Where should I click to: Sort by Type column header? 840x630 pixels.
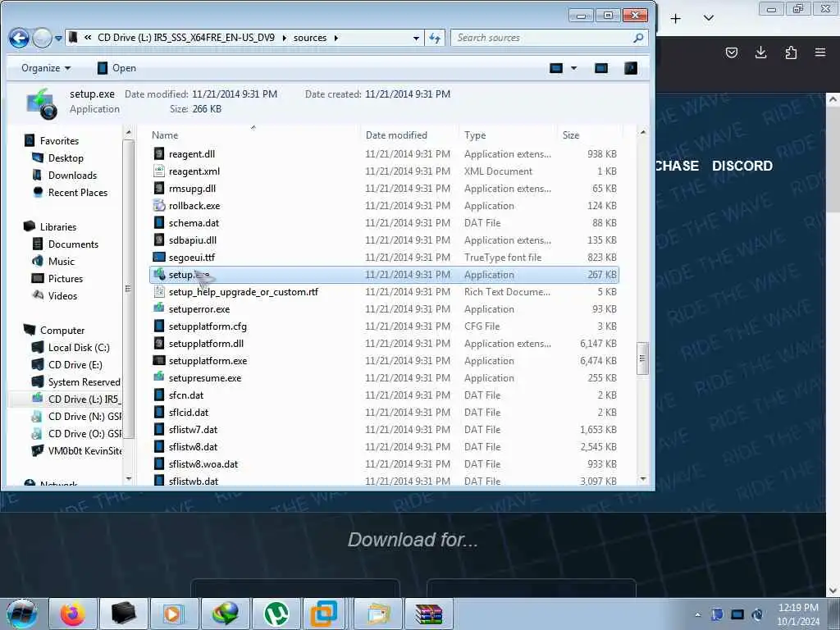pos(475,135)
